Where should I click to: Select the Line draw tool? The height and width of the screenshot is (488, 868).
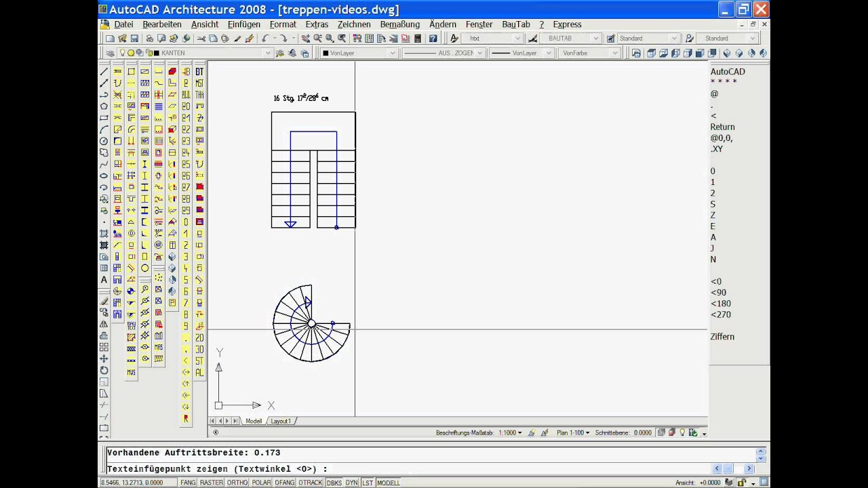(104, 71)
